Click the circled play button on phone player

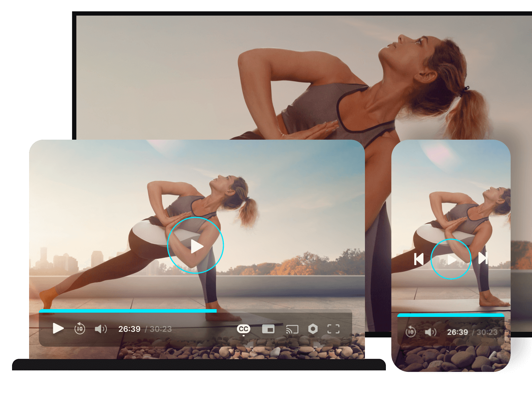click(451, 259)
